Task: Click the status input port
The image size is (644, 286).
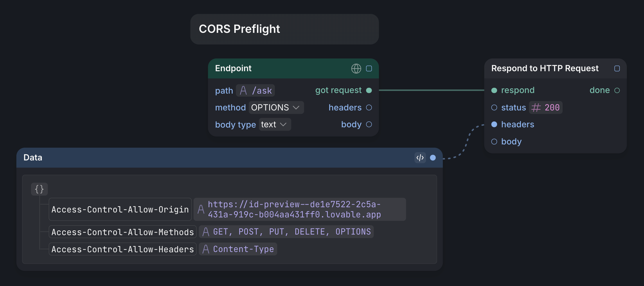Action: pyautogui.click(x=494, y=108)
